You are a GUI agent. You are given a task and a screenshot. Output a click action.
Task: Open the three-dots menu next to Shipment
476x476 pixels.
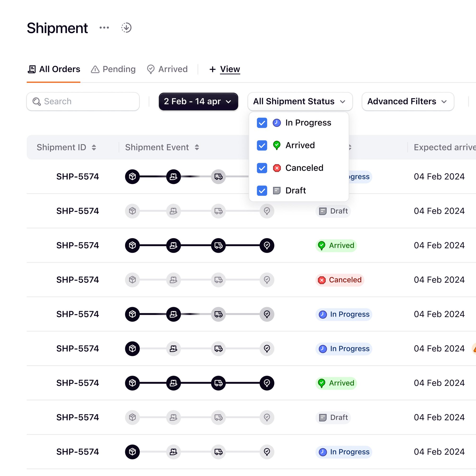click(104, 28)
